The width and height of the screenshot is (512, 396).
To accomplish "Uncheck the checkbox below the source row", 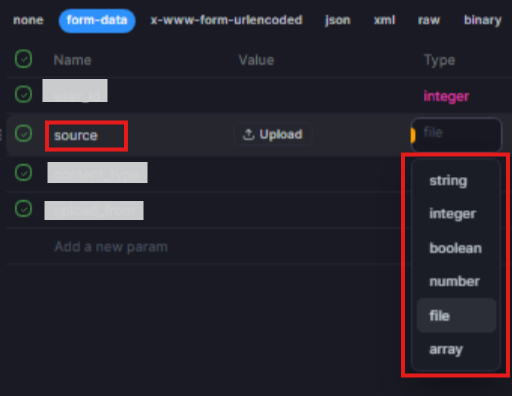I will click(23, 173).
